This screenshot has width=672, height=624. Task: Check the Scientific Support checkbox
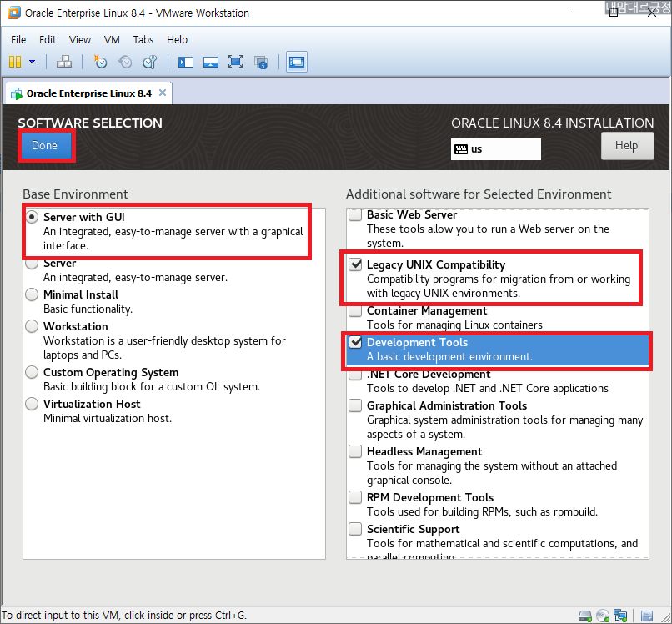point(355,529)
